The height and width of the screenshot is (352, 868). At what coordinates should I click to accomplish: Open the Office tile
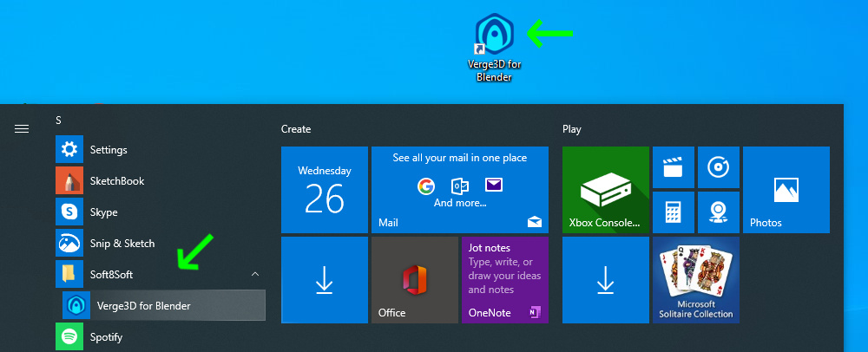415,280
